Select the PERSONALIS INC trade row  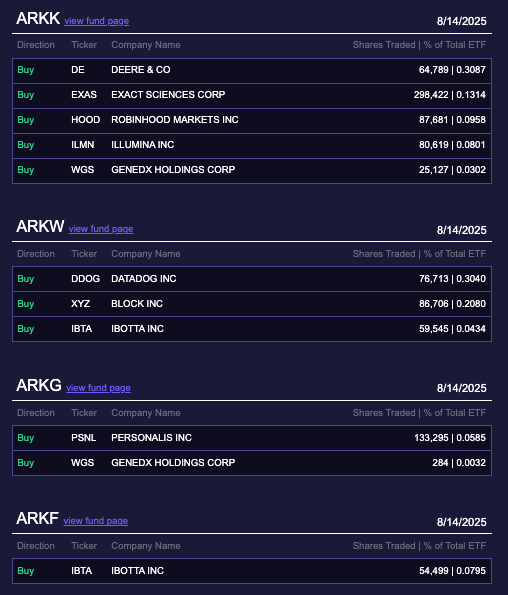252,438
